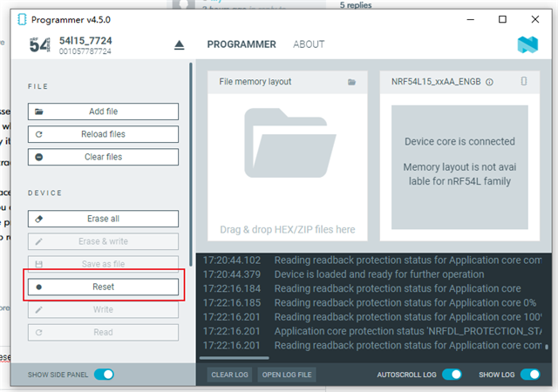Image resolution: width=558 pixels, height=392 pixels.
Task: Click the CLEAR LOG button
Action: (229, 375)
